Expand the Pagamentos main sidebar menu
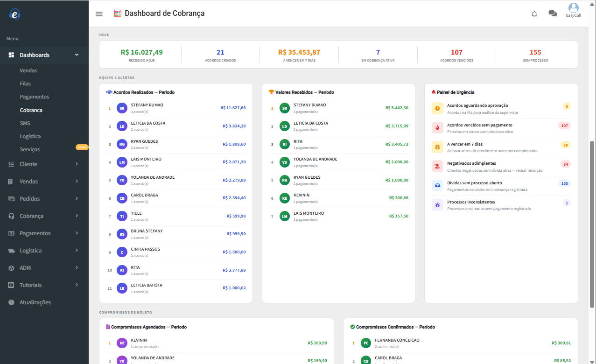596x364 pixels. [x=44, y=233]
